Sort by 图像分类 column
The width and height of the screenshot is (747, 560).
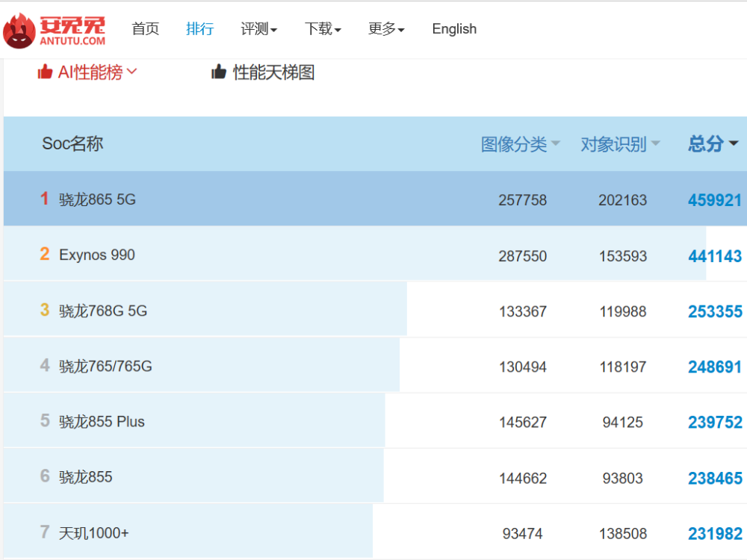tap(520, 144)
